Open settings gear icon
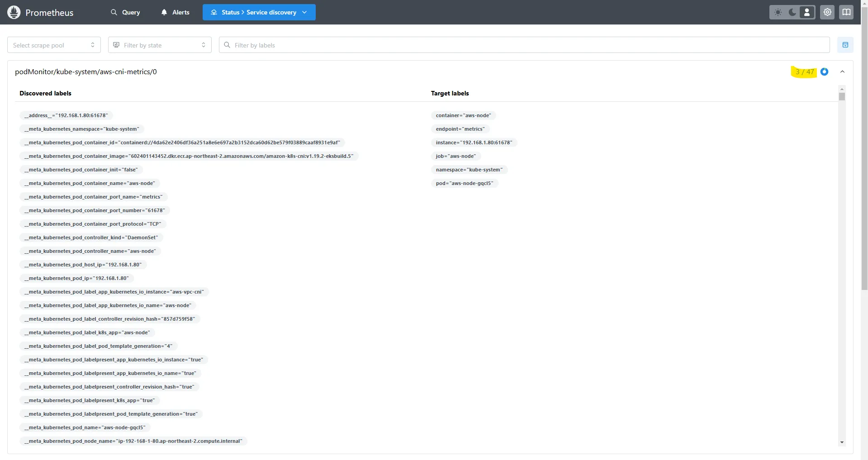The image size is (868, 460). 827,12
